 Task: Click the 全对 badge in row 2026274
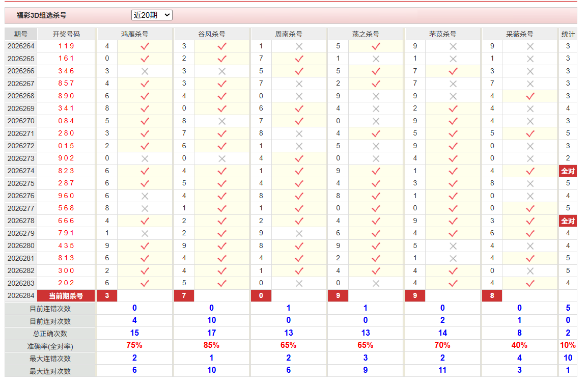coord(568,171)
